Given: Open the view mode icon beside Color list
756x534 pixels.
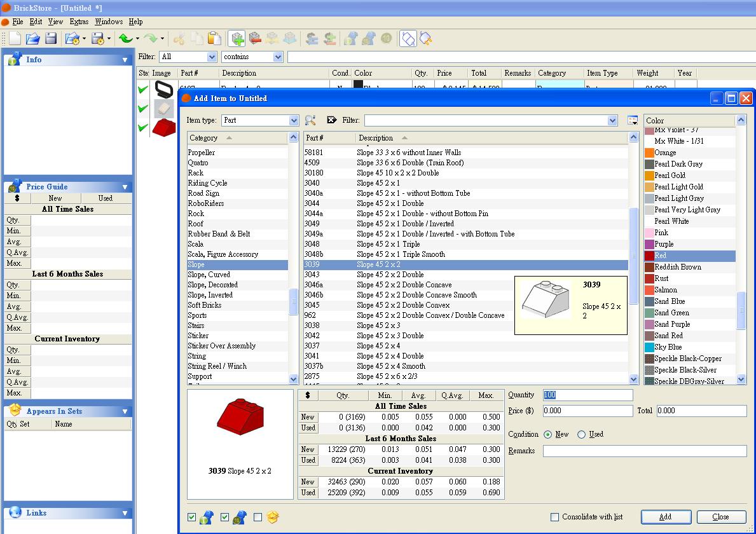Looking at the screenshot, I should pos(633,121).
